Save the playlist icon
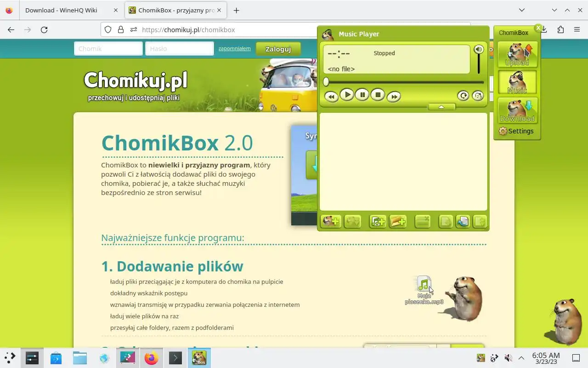This screenshot has width=588, height=368. point(480,221)
